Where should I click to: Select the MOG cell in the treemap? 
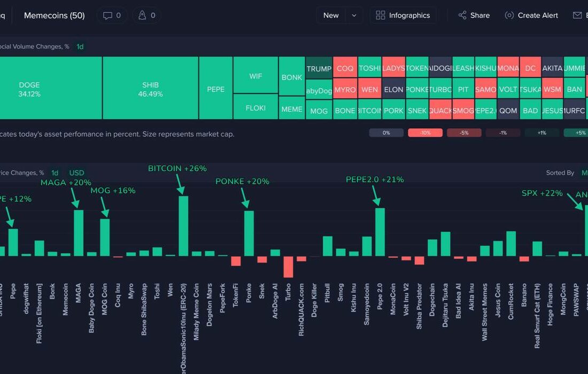pos(319,110)
